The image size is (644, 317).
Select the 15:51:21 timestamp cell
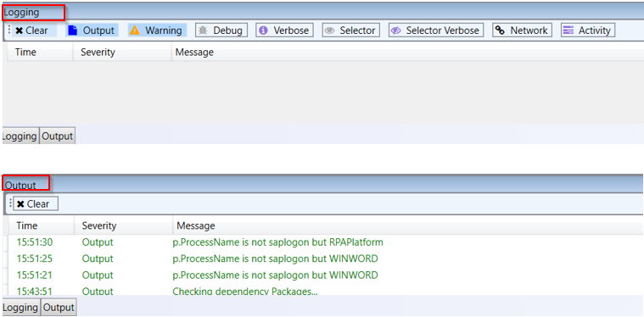click(35, 275)
